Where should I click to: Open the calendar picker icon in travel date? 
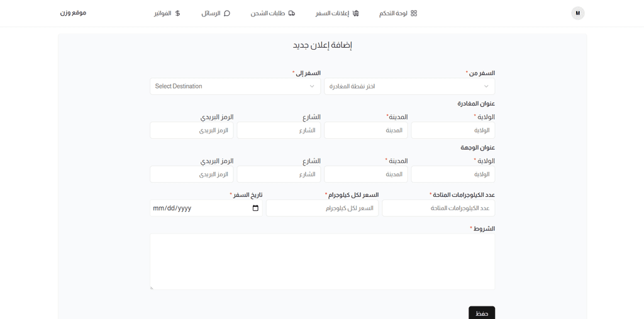click(255, 208)
